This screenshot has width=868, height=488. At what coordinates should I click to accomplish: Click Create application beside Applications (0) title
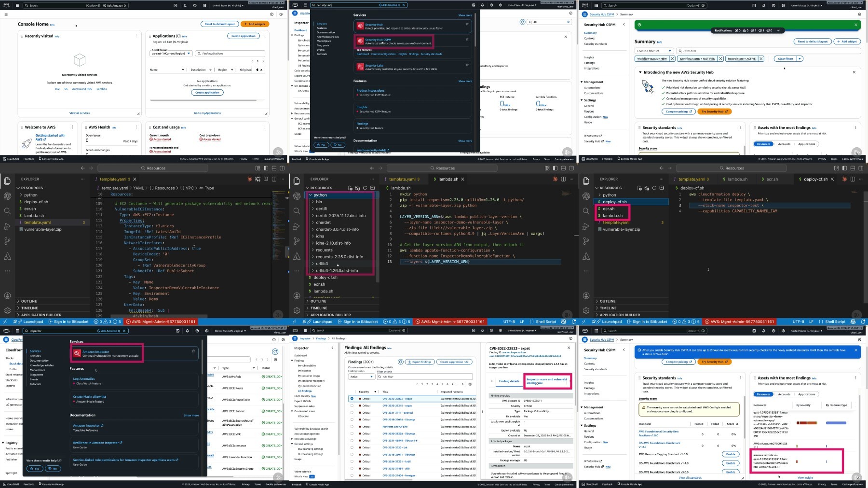pos(244,36)
